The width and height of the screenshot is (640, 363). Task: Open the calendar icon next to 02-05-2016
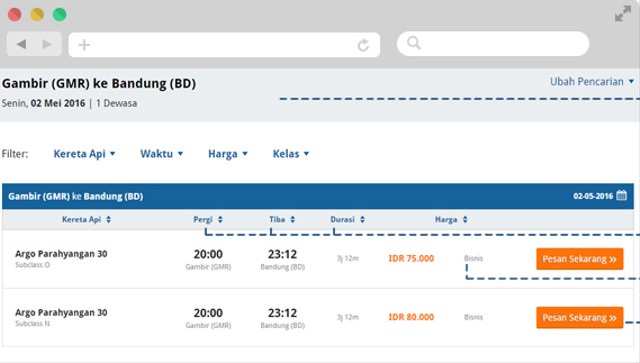coord(621,196)
